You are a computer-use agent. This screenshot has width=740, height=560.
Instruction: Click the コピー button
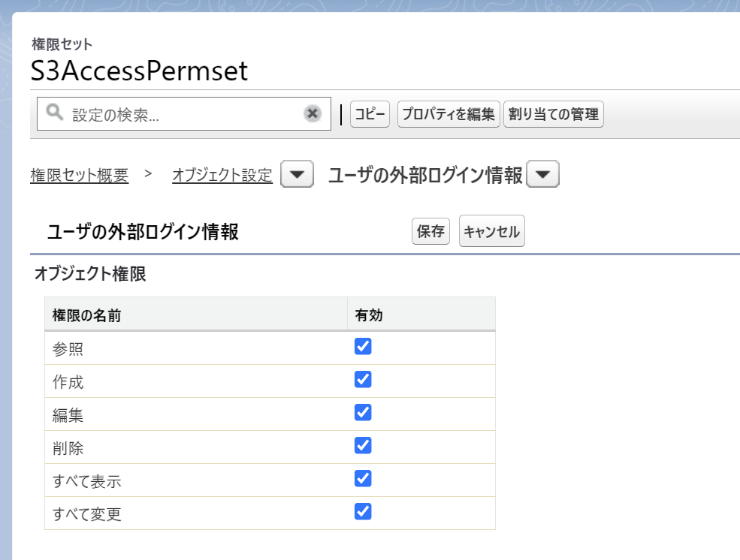coord(370,114)
